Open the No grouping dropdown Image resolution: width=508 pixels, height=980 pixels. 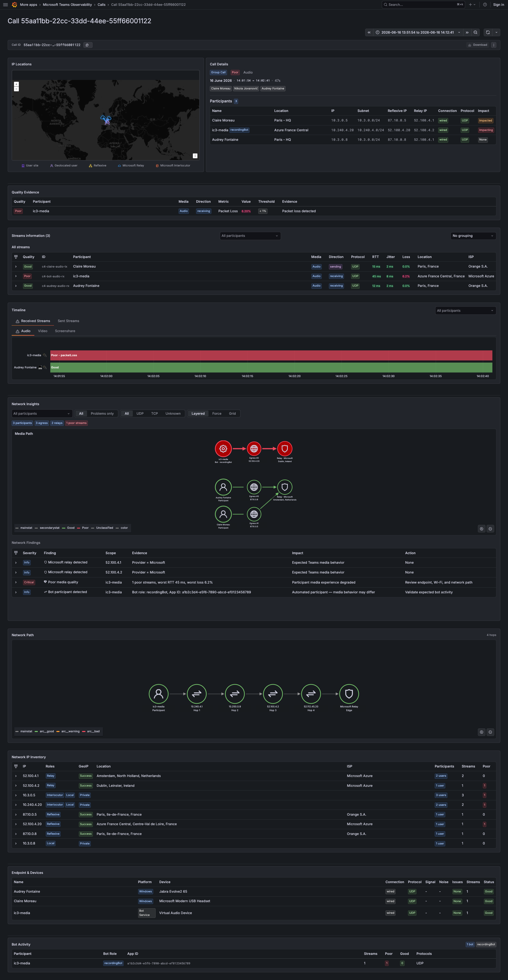point(473,236)
